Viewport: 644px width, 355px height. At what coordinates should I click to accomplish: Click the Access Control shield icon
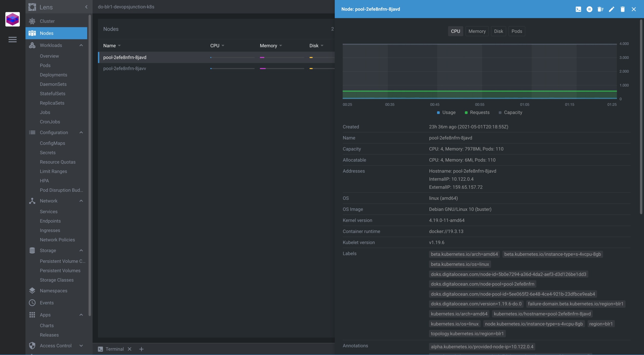click(32, 346)
